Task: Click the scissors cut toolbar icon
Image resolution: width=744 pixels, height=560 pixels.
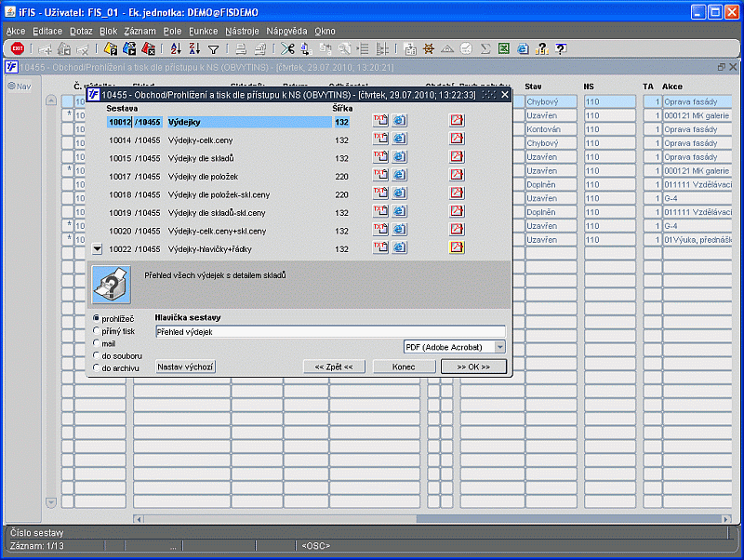Action: tap(287, 48)
